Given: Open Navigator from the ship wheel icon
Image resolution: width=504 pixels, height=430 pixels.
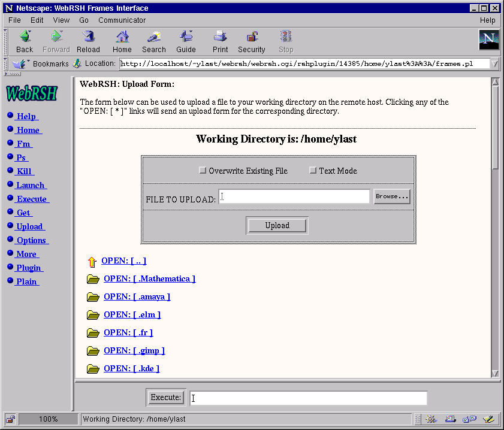Looking at the screenshot, I should coord(431,419).
